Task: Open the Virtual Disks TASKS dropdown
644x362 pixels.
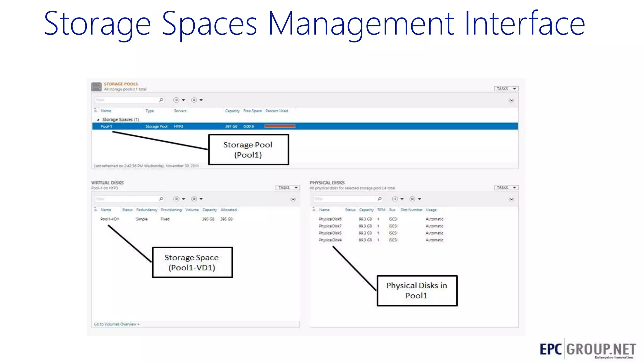Action: click(x=288, y=188)
